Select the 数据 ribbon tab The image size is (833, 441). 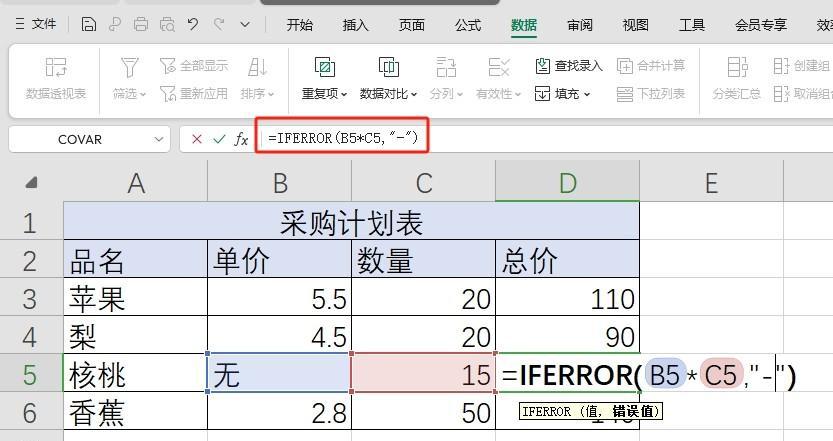click(524, 25)
